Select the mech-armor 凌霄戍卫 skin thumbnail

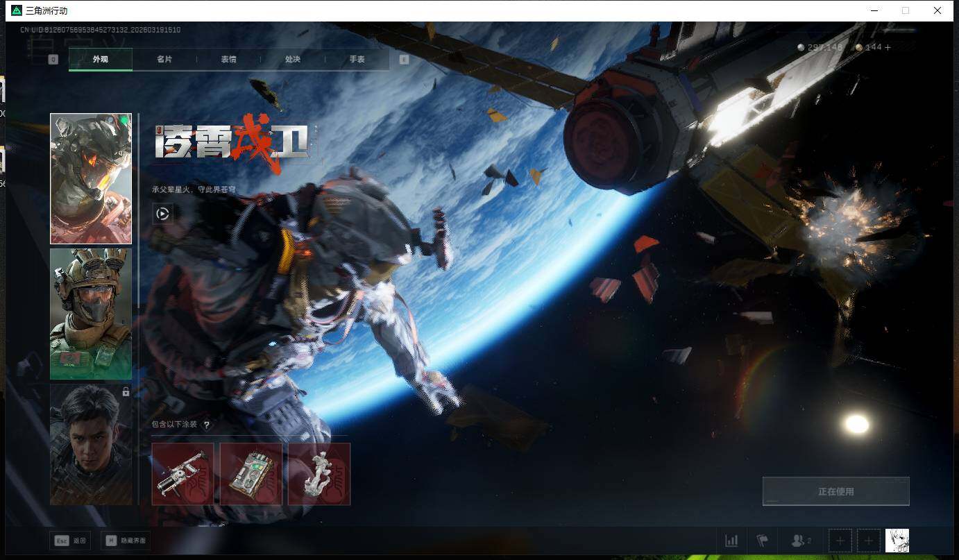(91, 179)
